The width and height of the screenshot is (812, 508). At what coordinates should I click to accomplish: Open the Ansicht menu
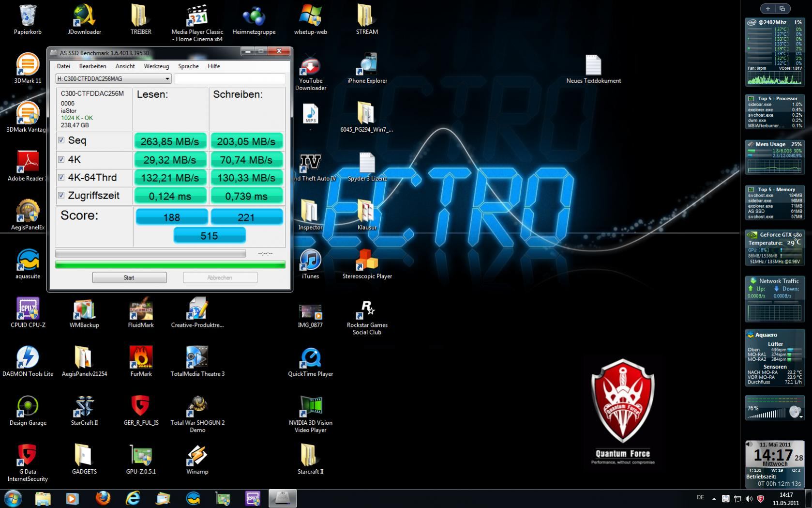tap(125, 66)
